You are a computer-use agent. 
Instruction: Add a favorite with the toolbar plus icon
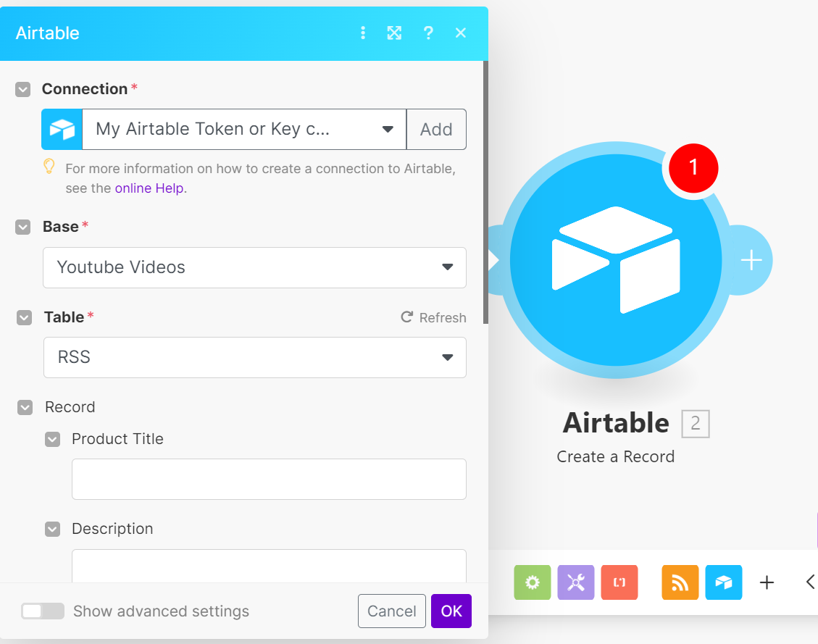[x=767, y=582]
